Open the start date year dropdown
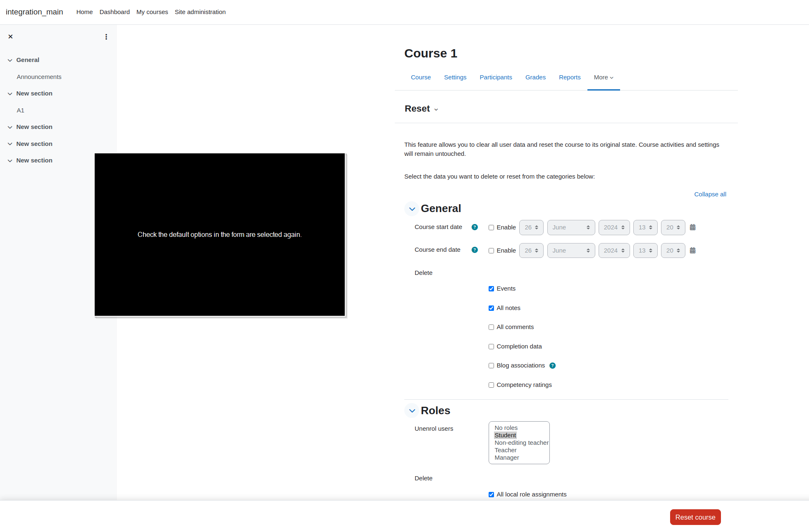This screenshot has width=809, height=532. [614, 227]
